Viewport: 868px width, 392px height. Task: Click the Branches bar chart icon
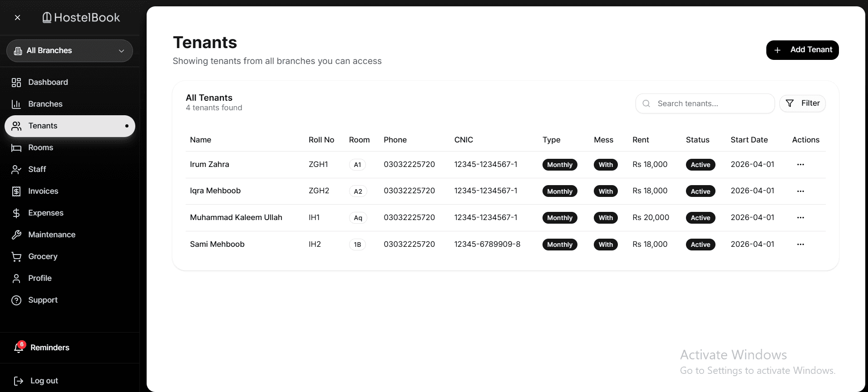tap(16, 104)
